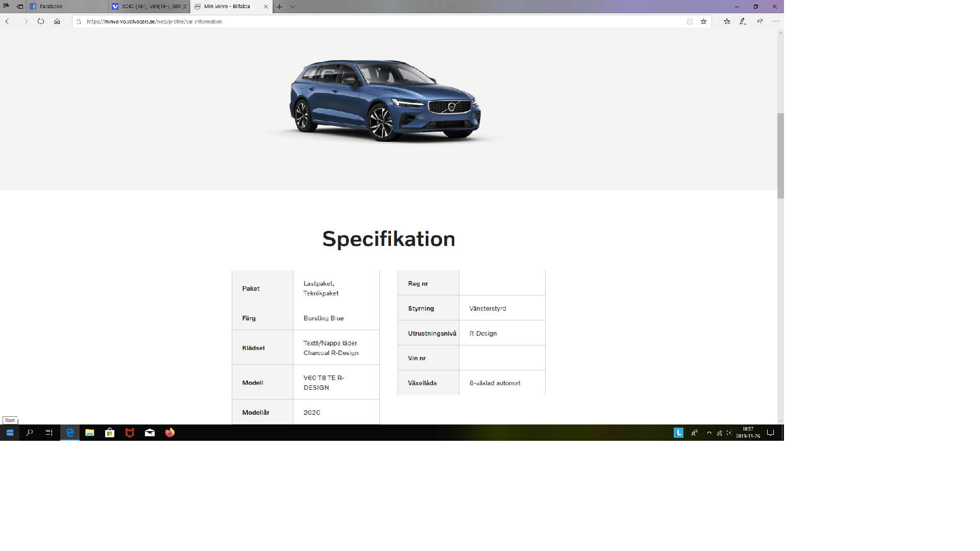The width and height of the screenshot is (980, 551).
Task: Open a new browser tab
Action: [x=279, y=7]
